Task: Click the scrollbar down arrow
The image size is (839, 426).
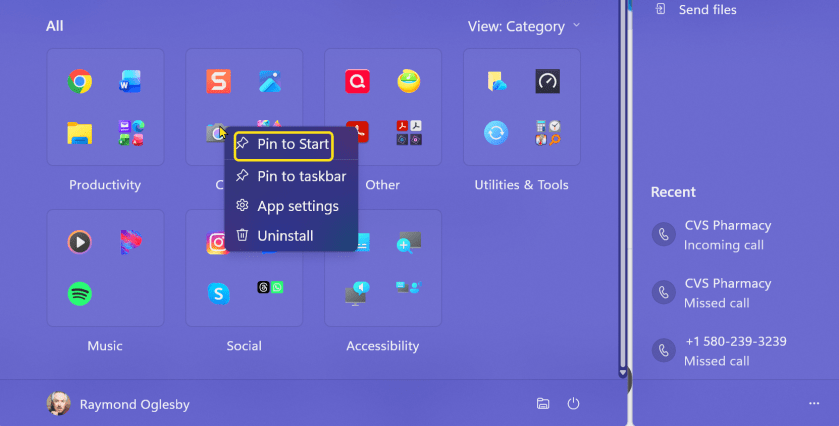Action: pos(622,372)
